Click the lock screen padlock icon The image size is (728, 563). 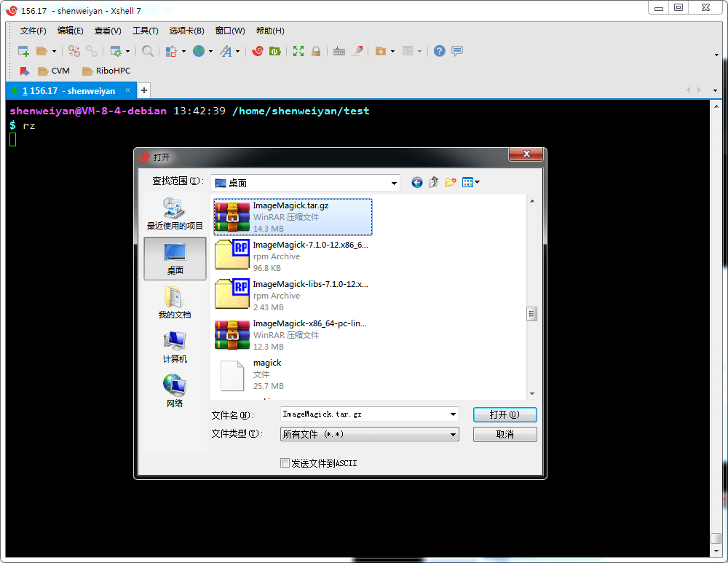pos(316,51)
